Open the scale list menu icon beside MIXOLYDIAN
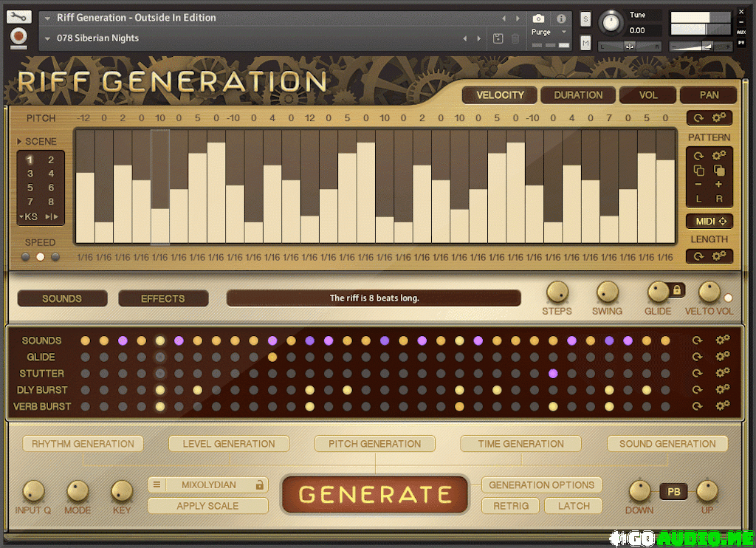Screen dimensions: 756x548 157,484
